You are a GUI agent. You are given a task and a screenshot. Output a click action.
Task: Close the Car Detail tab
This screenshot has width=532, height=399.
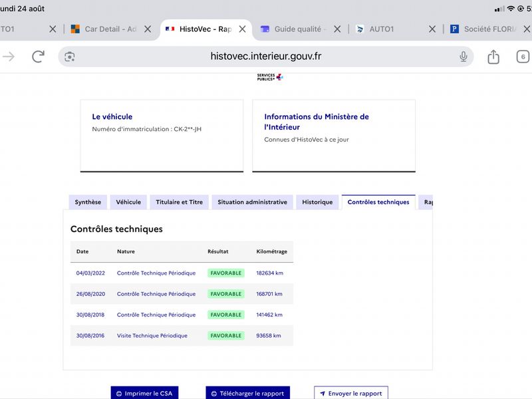[148, 29]
